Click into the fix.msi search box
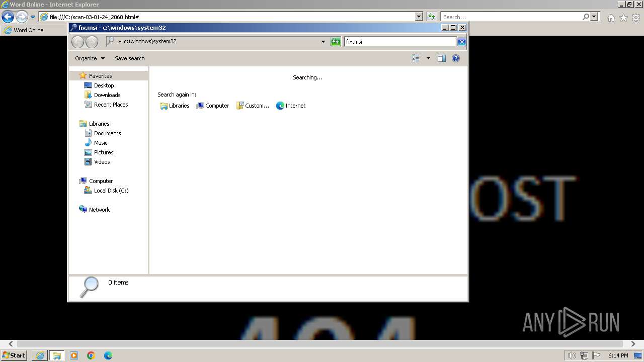This screenshot has height=362, width=644. [x=400, y=42]
